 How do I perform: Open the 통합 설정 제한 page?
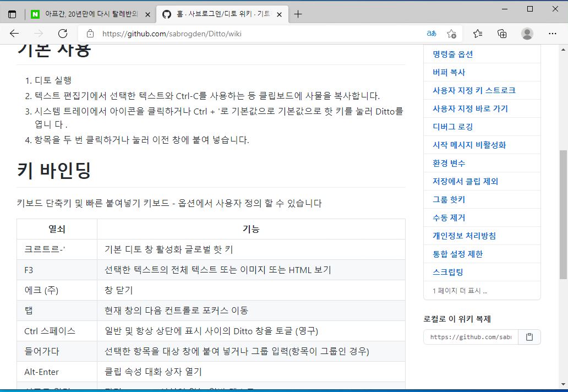(458, 254)
